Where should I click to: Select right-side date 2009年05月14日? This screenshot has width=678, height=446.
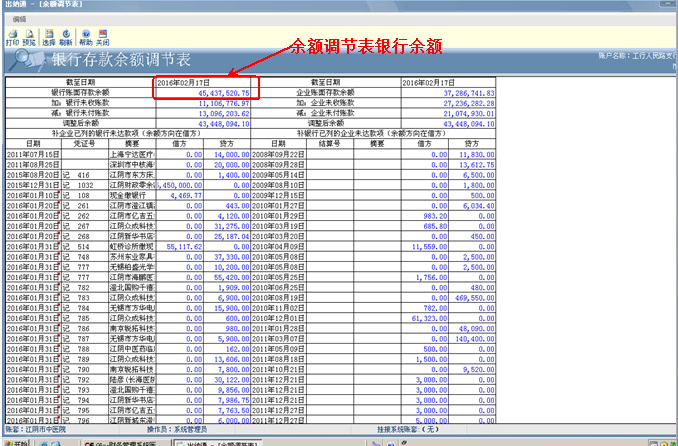(278, 175)
